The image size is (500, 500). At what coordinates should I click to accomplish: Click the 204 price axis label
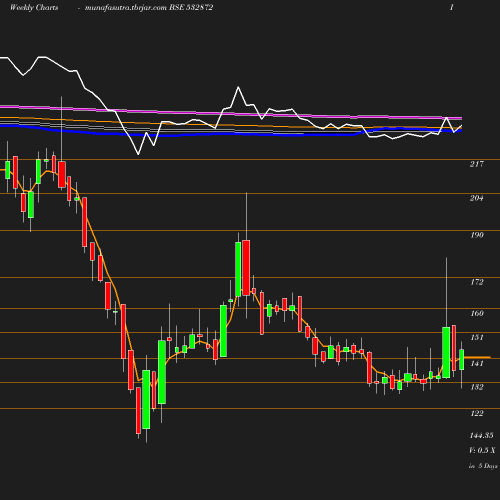click(476, 198)
